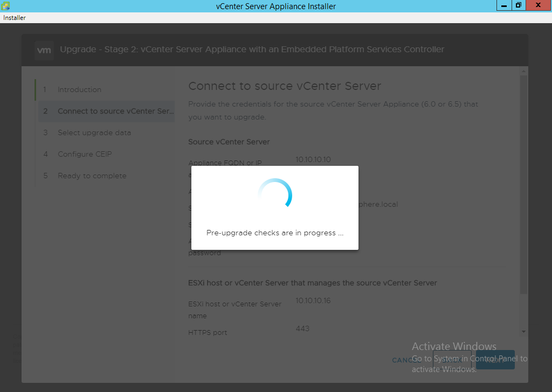Click the Appliance IP value 10.10.10.10
This screenshot has height=392, width=552.
click(x=313, y=159)
